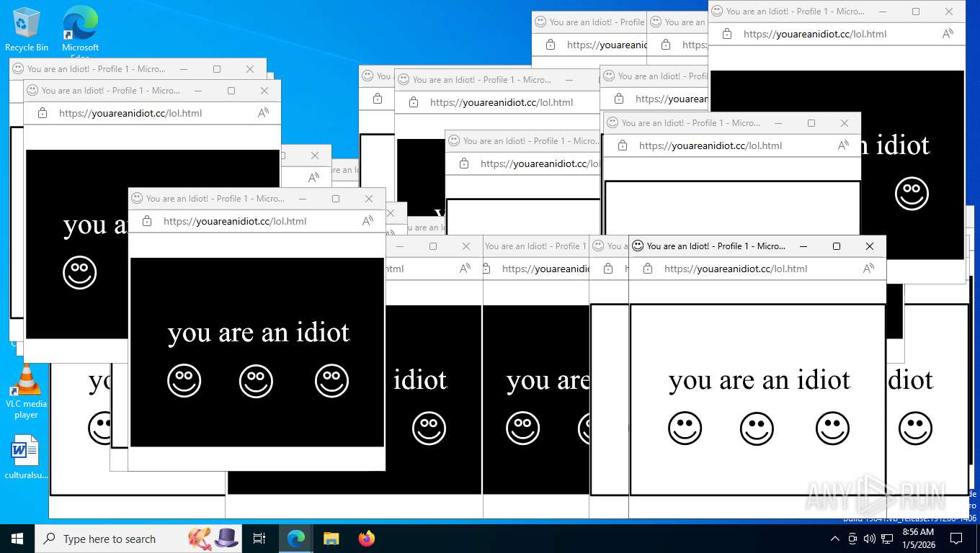This screenshot has width=980, height=553.
Task: Click 'you are an idiot' text in the frontmost white window
Action: click(760, 380)
